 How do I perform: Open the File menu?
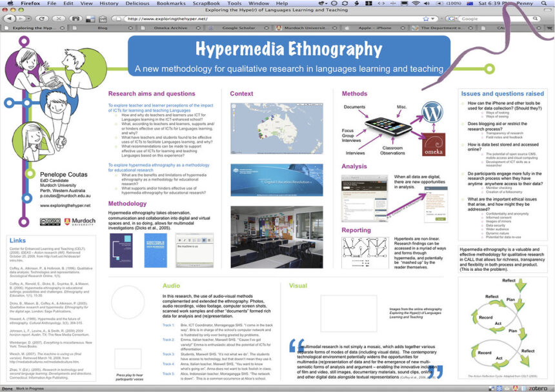pos(52,3)
